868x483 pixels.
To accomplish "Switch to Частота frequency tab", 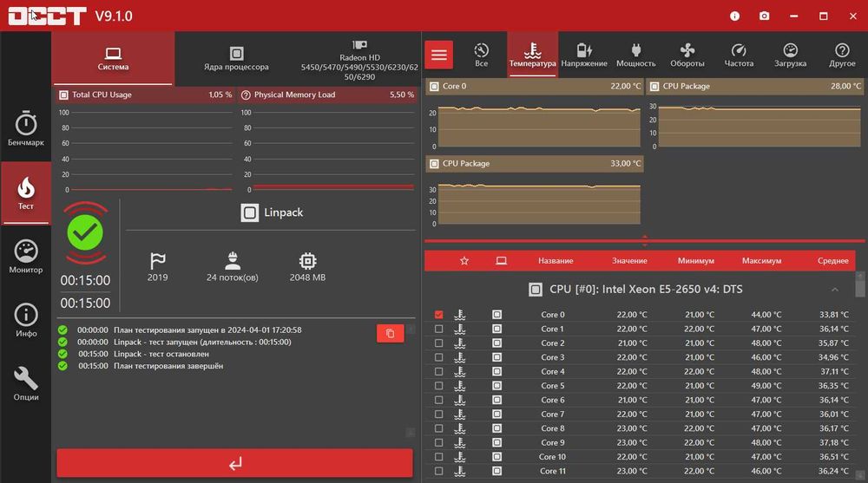I will coord(739,55).
